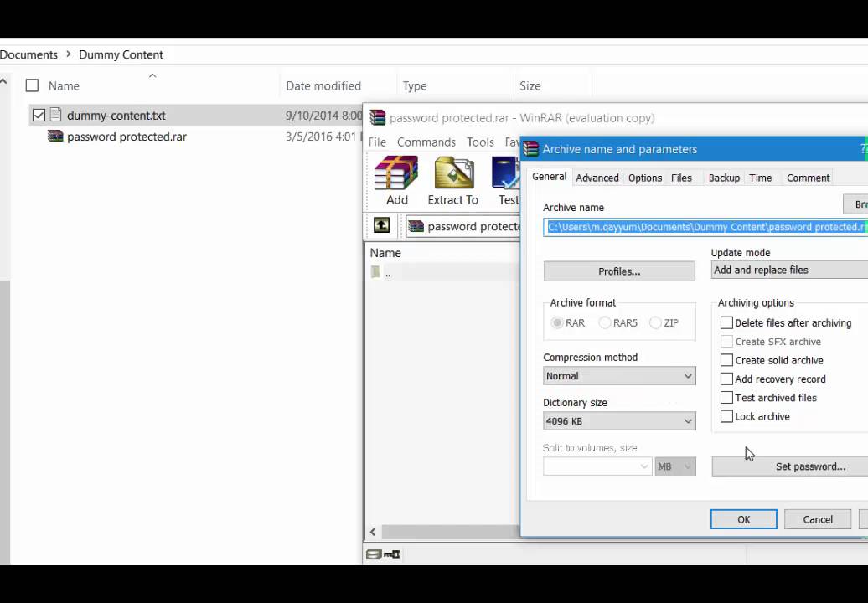Image resolution: width=868 pixels, height=603 pixels.
Task: Select the General tab
Action: [549, 177]
